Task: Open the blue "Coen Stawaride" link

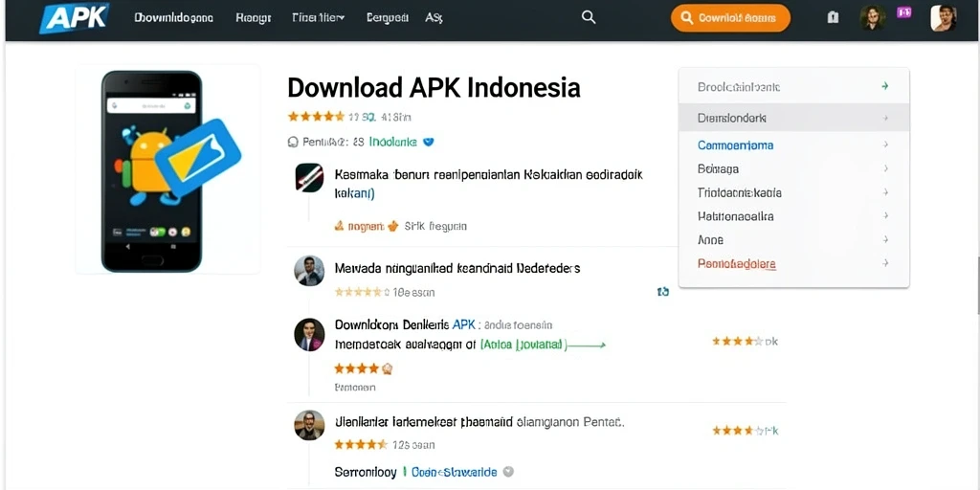Action: click(x=455, y=472)
